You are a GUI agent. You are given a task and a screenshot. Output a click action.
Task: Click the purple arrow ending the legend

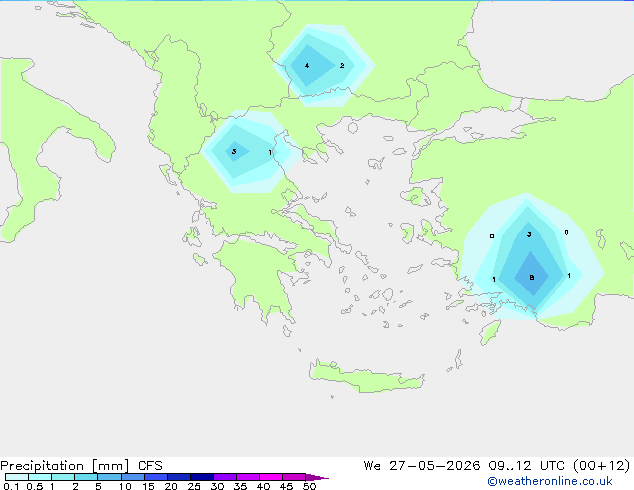tap(317, 477)
